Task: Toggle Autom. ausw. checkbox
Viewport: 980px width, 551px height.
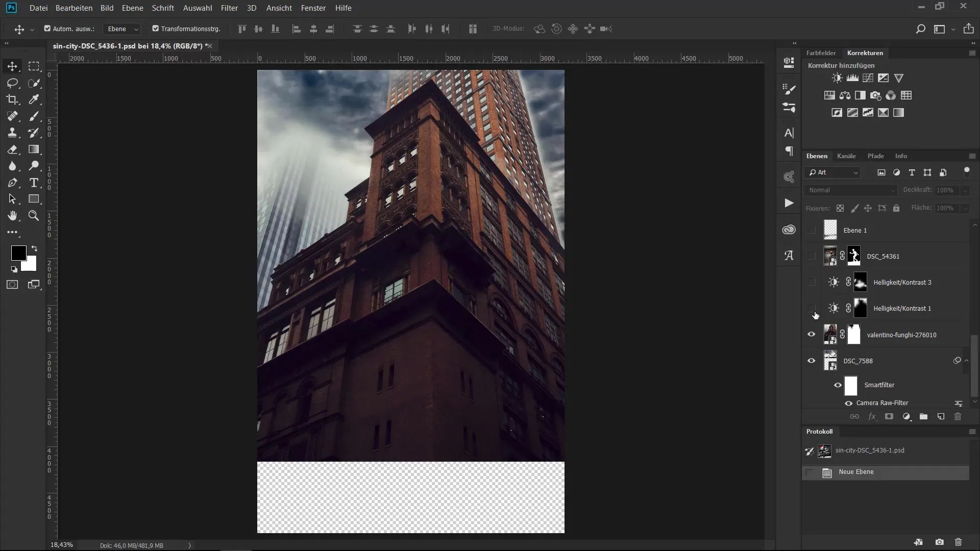Action: 47,29
